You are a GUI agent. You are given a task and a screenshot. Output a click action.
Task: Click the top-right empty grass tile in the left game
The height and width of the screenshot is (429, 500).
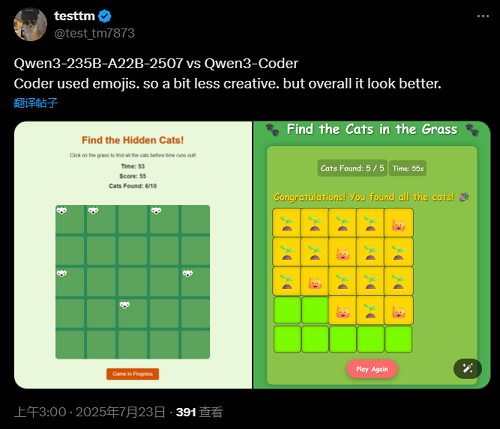pyautogui.click(x=195, y=219)
